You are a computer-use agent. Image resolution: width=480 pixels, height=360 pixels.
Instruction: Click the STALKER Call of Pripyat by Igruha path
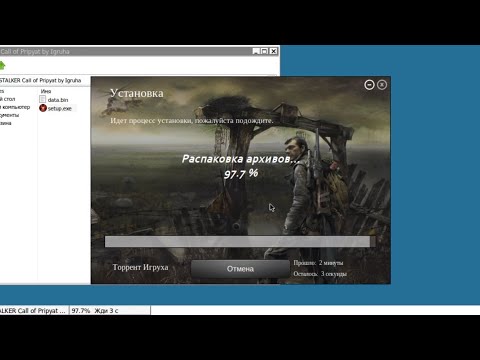pyautogui.click(x=41, y=80)
